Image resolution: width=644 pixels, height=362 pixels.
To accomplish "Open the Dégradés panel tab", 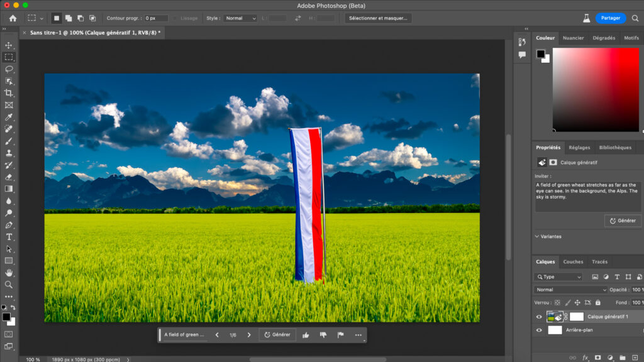I will click(x=604, y=38).
